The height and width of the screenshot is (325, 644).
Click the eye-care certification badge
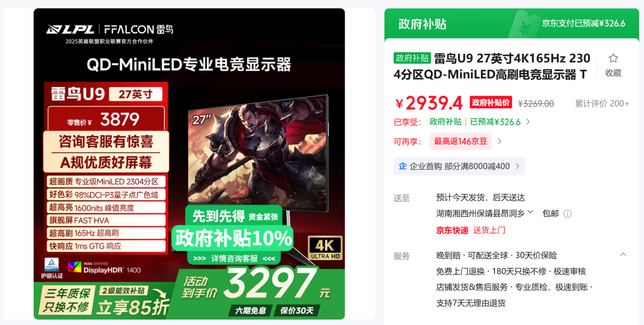[51, 268]
